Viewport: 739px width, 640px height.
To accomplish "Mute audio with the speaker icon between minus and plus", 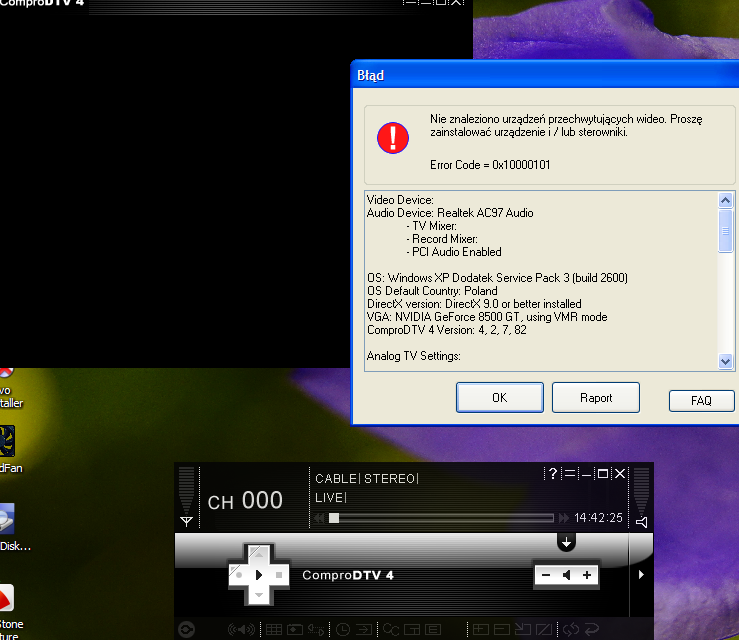I will [567, 575].
